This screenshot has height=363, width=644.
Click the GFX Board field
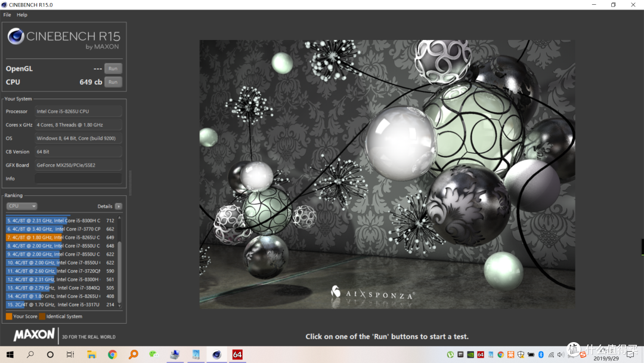pyautogui.click(x=78, y=165)
